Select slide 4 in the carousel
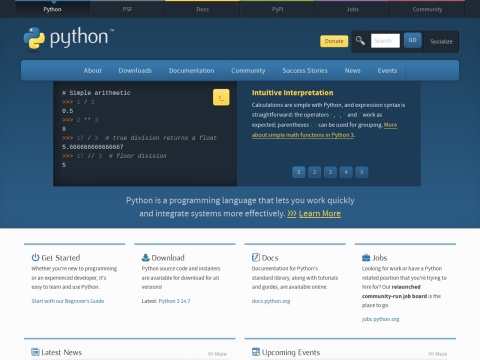This screenshot has height=360, width=480. [x=346, y=172]
